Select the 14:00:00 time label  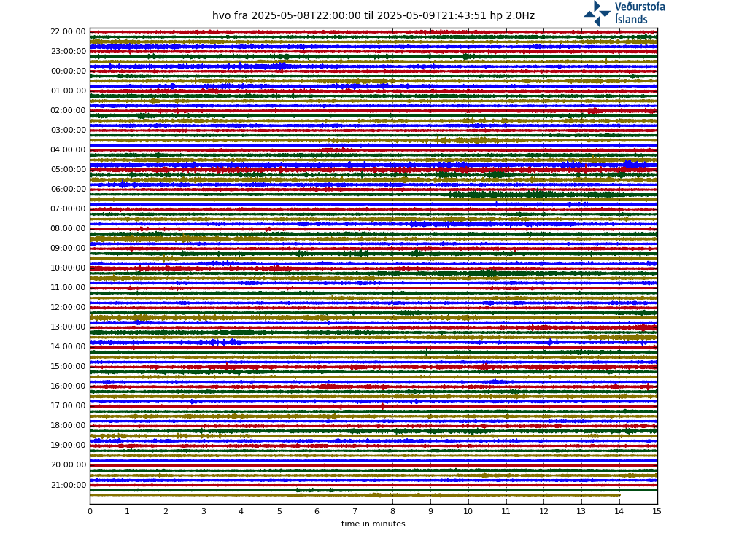click(x=68, y=346)
